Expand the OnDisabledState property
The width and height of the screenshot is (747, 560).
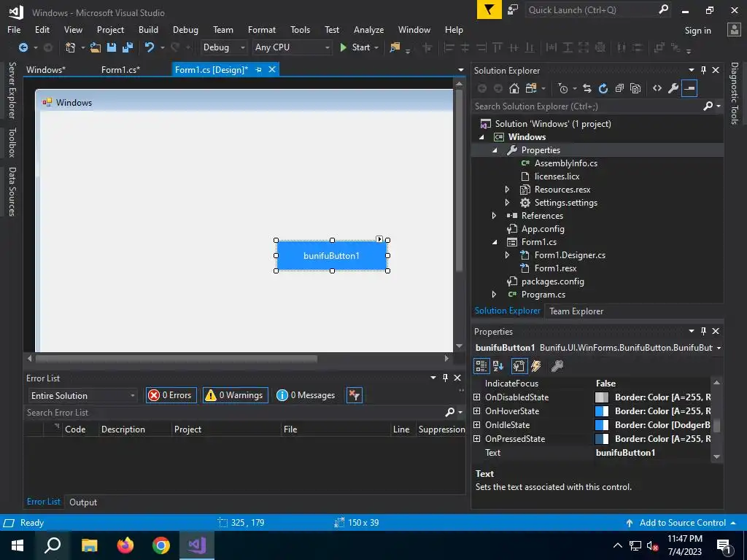click(x=476, y=397)
